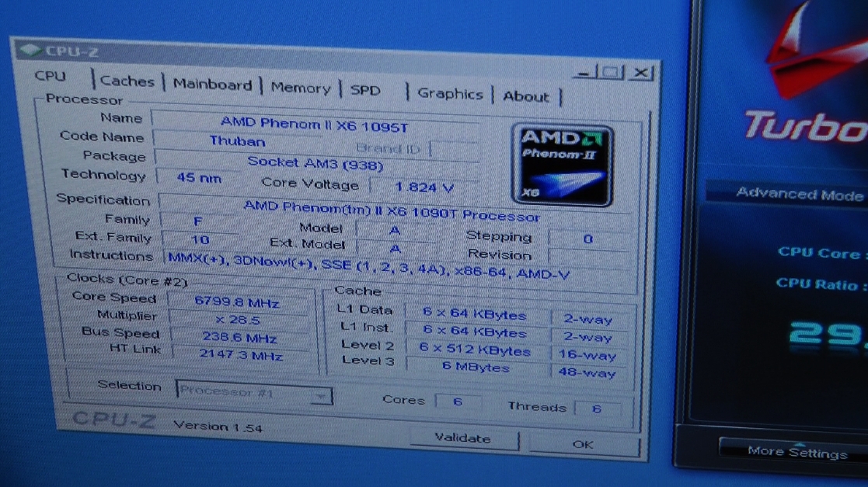Screen dimensions: 868x487
Task: Click the CPU-Z title bar icon
Action: [x=30, y=50]
